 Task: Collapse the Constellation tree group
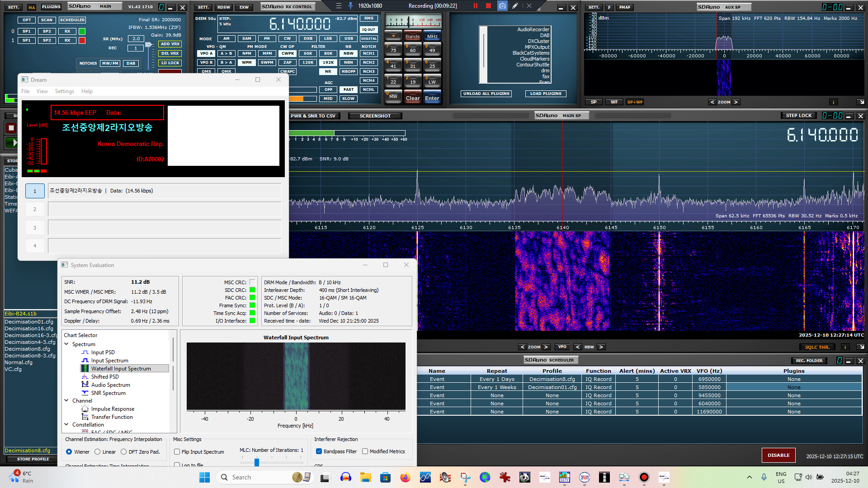[x=66, y=425]
